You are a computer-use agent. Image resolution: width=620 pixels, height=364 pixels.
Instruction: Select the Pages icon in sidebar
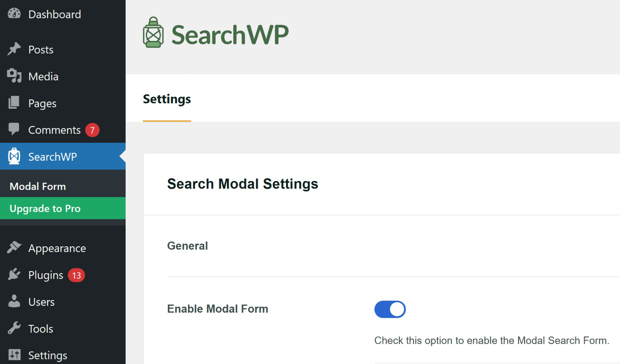point(14,103)
